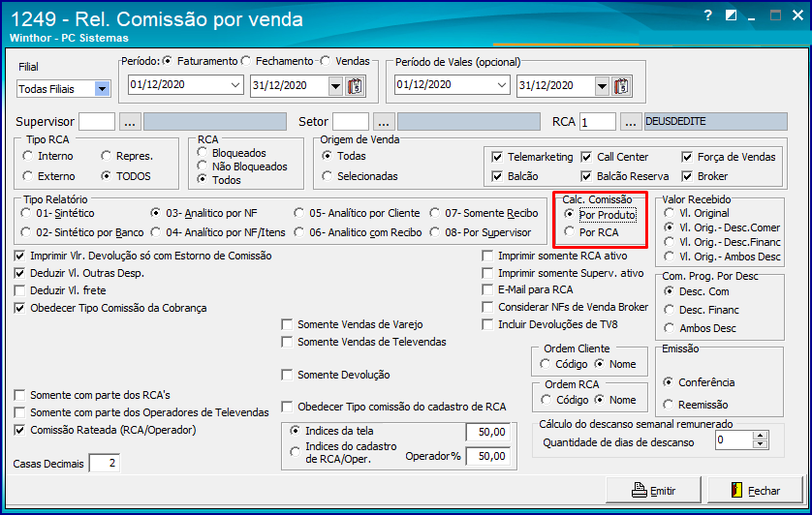Screen dimensions: 812x515
Task: Open Supervisor lookup ellipsis button
Action: tap(130, 122)
